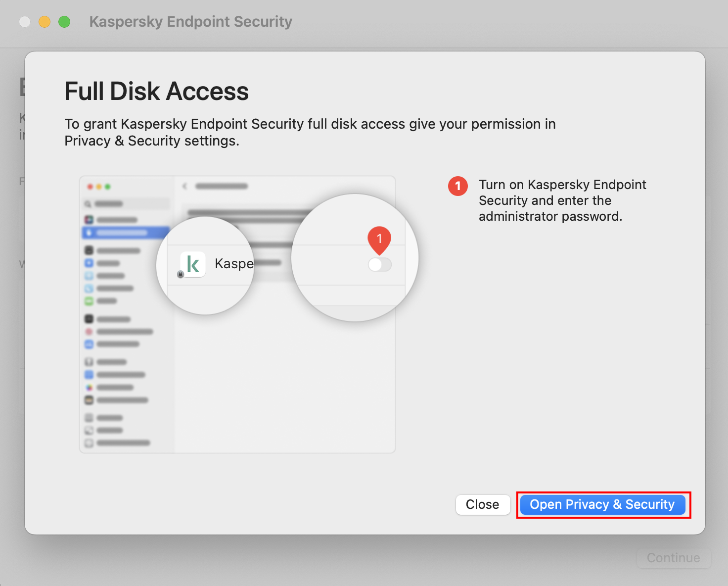Click the Kaspersky "k" app icon
728x586 pixels.
click(193, 264)
